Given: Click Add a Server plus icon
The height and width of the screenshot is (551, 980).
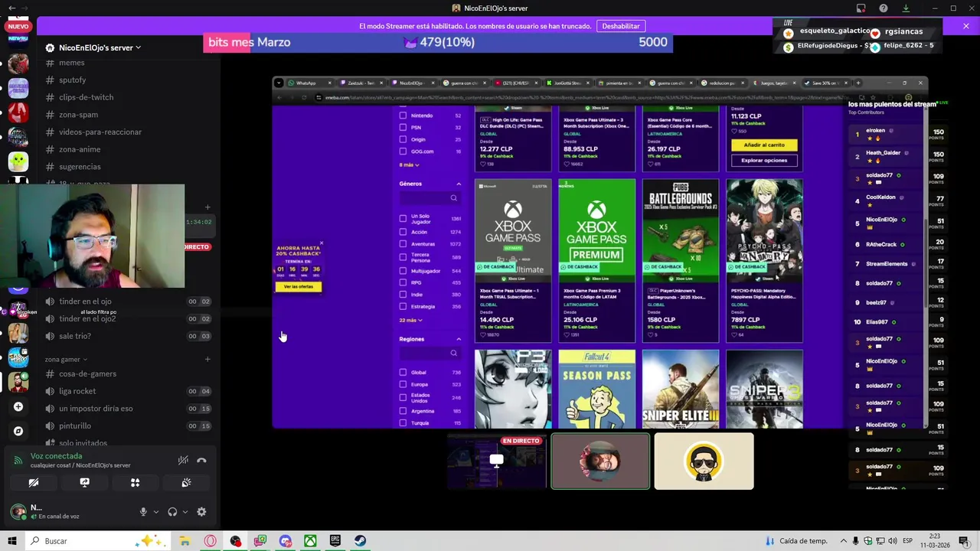Looking at the screenshot, I should (x=18, y=406).
